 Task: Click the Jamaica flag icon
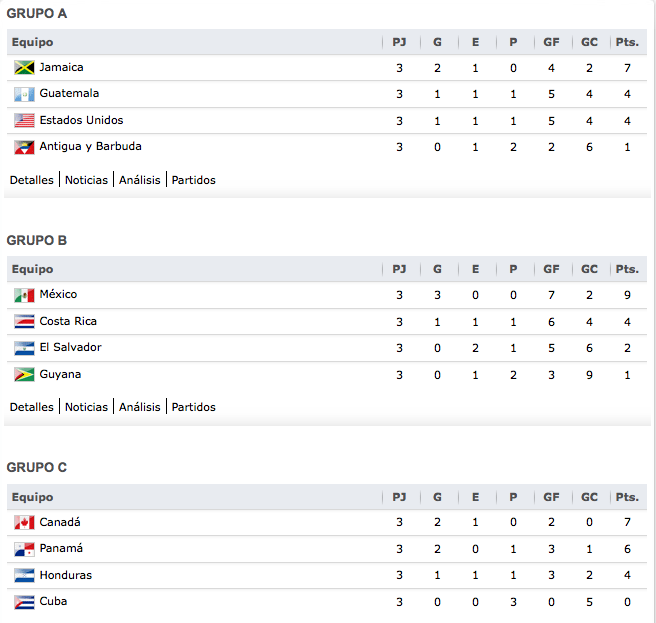click(x=25, y=68)
